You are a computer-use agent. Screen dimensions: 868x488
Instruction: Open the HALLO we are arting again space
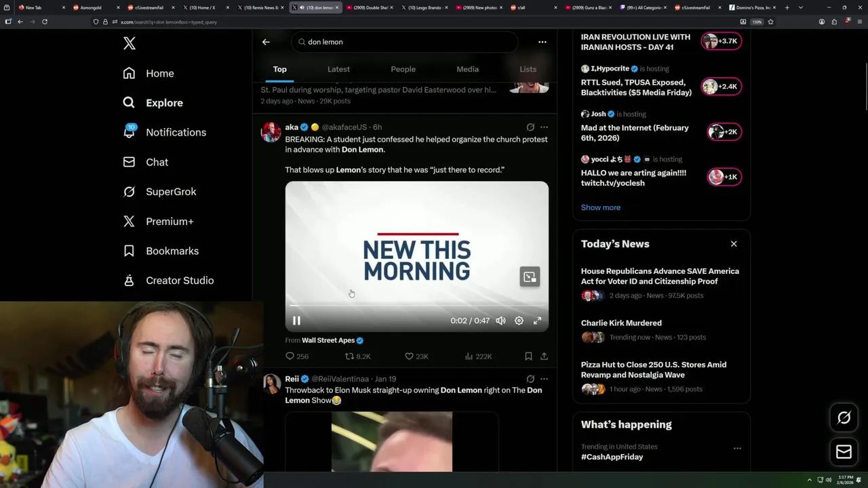[633, 178]
